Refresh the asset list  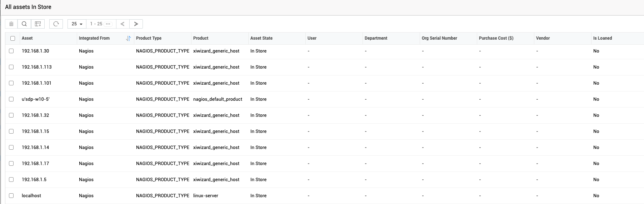[x=56, y=24]
